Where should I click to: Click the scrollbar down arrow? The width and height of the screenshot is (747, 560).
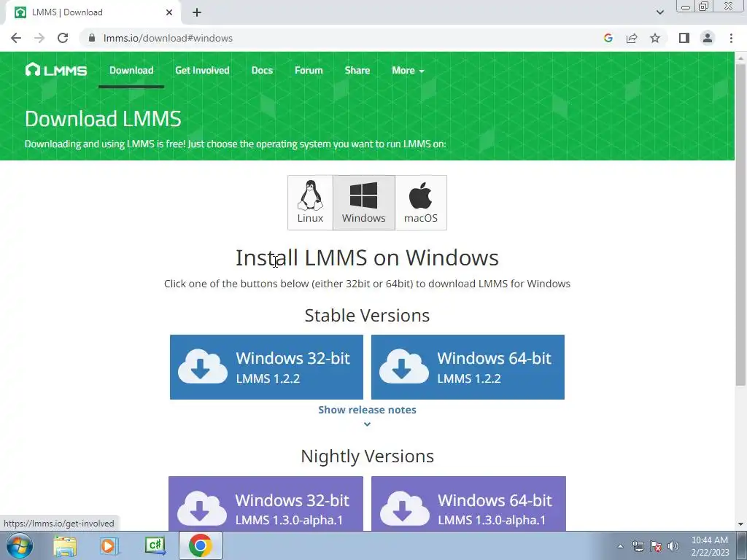coord(740,524)
